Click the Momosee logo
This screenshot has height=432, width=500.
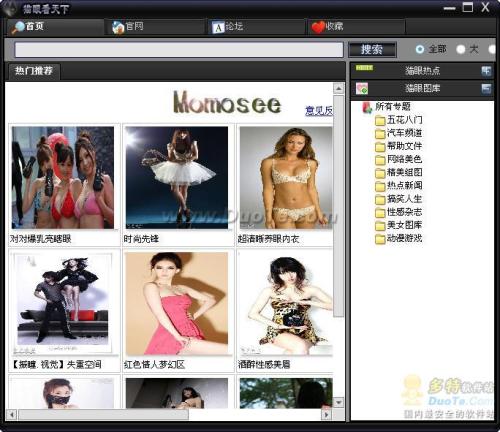227,102
